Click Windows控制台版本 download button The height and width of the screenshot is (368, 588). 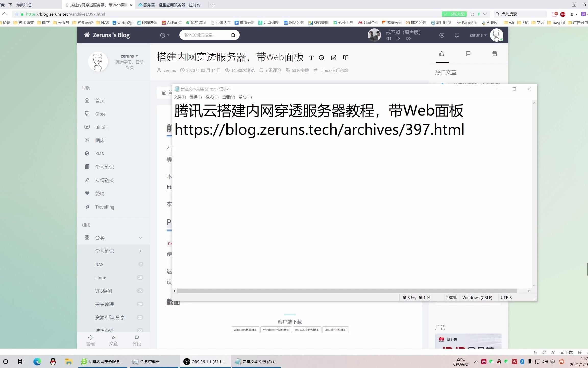(x=276, y=330)
